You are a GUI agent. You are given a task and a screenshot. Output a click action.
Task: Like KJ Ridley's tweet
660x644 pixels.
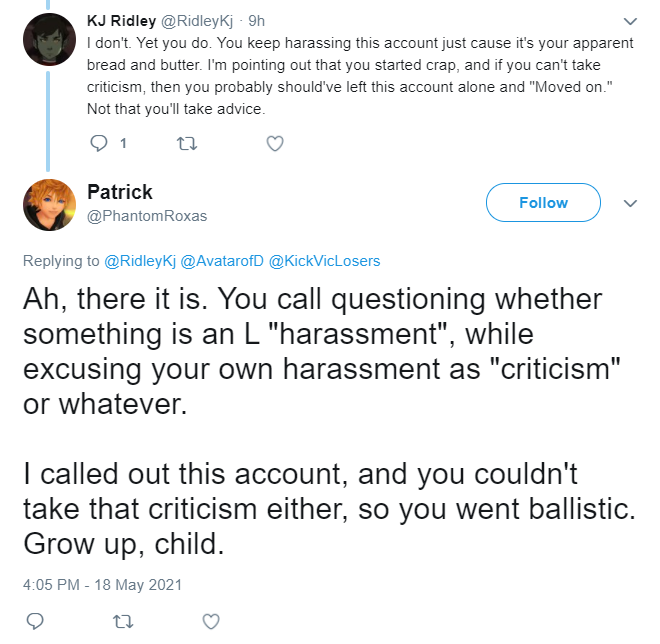click(x=275, y=144)
